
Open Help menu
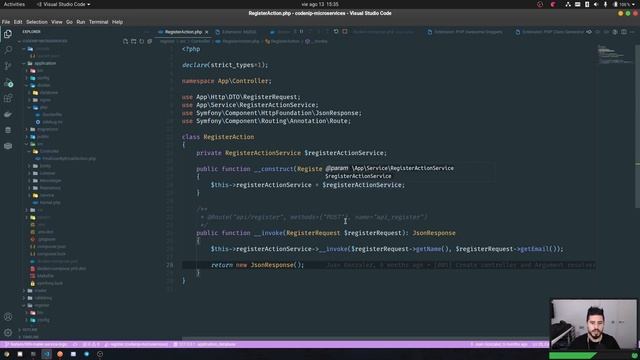(x=118, y=22)
